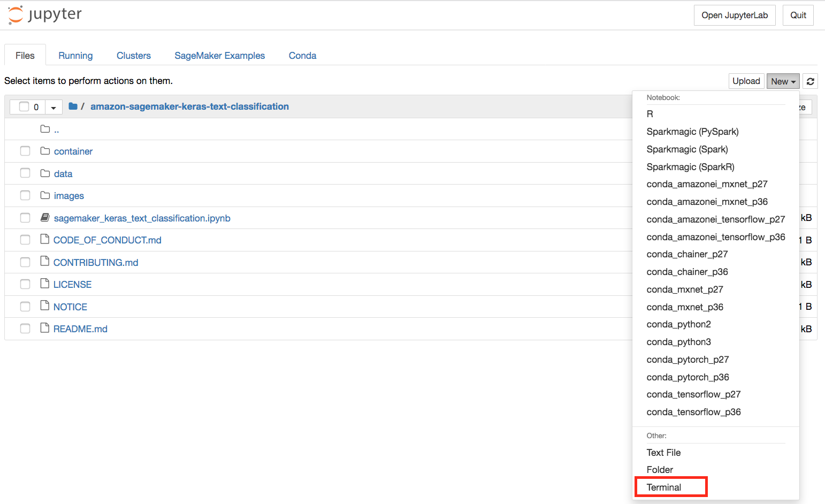Check the README.md checkbox

(x=25, y=329)
